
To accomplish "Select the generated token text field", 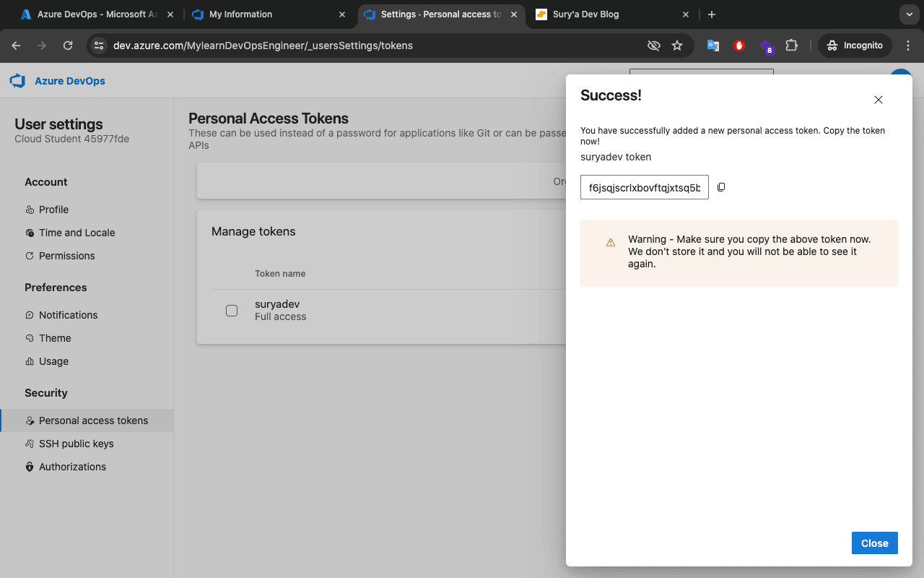I will (x=645, y=187).
